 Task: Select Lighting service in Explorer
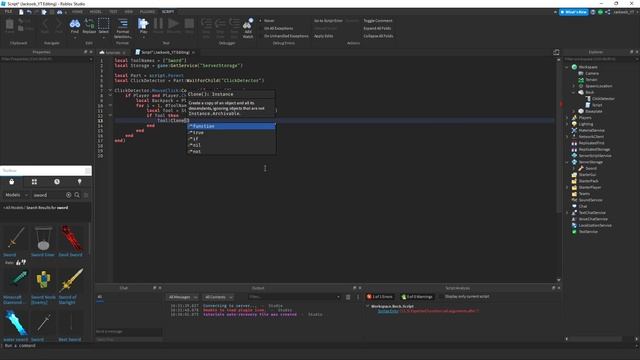(586, 124)
